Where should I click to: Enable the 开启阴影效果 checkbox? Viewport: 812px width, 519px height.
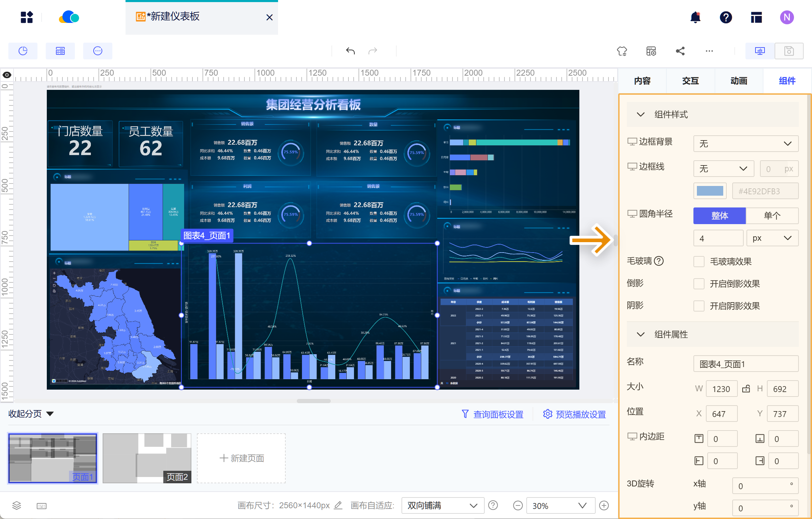click(x=699, y=306)
